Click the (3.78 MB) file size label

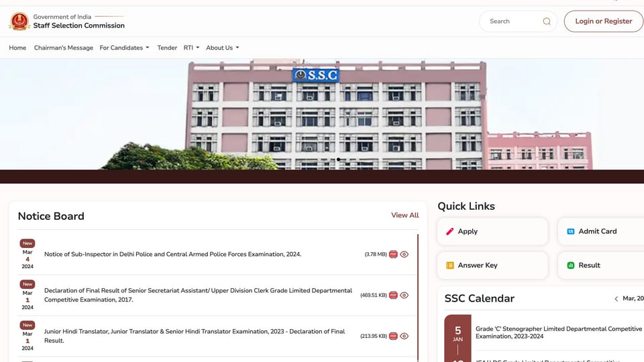click(x=376, y=255)
